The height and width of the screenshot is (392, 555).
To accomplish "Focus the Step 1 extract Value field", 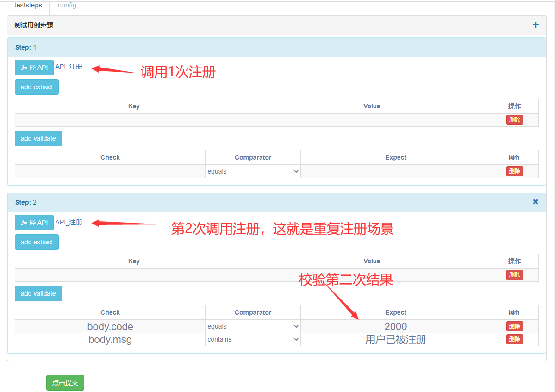I will pyautogui.click(x=372, y=120).
